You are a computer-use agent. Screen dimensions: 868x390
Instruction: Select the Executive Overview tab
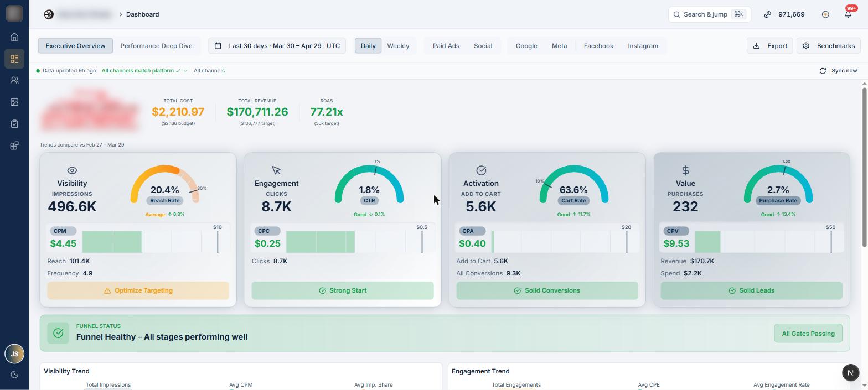coord(75,46)
